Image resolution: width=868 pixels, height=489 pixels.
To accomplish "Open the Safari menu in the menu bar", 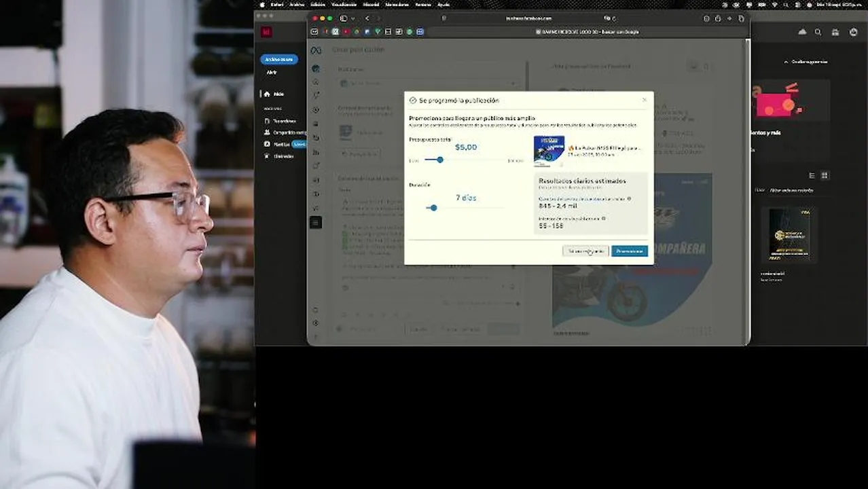I will click(x=276, y=4).
